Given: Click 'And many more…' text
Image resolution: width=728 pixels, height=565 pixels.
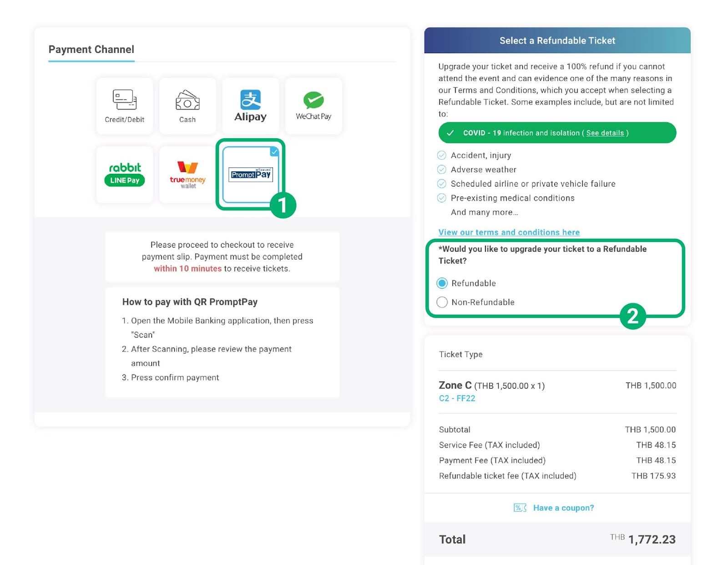Looking at the screenshot, I should pos(484,212).
